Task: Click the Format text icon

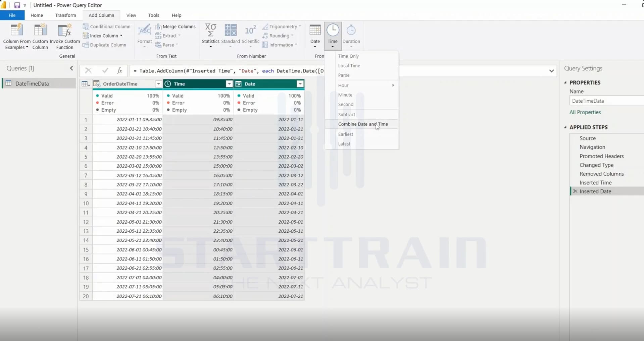Action: point(145,30)
